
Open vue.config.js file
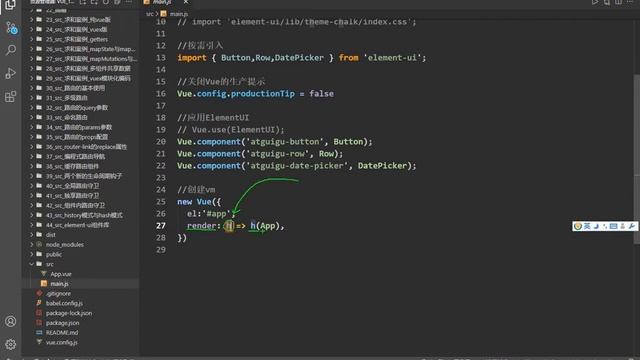point(61,342)
